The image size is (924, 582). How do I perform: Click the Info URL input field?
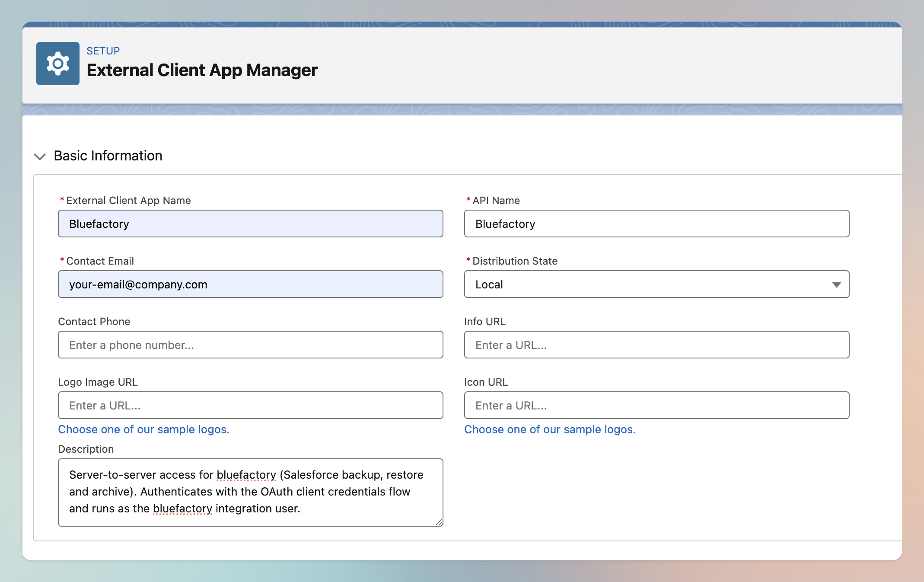(x=656, y=345)
